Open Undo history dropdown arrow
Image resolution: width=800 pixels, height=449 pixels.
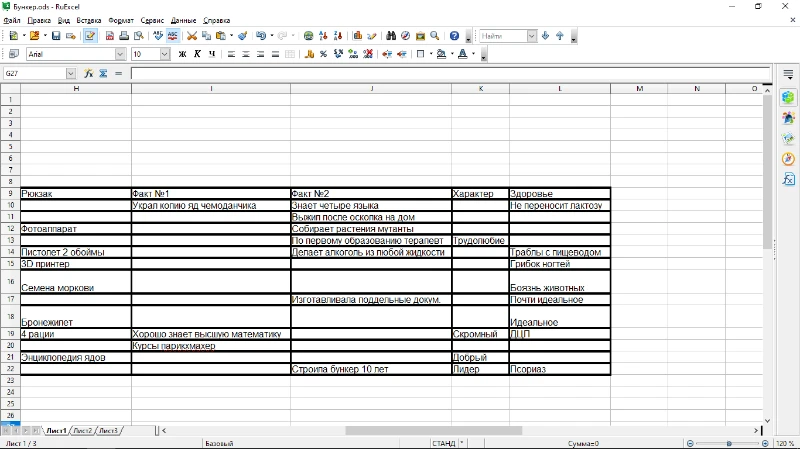click(x=271, y=36)
